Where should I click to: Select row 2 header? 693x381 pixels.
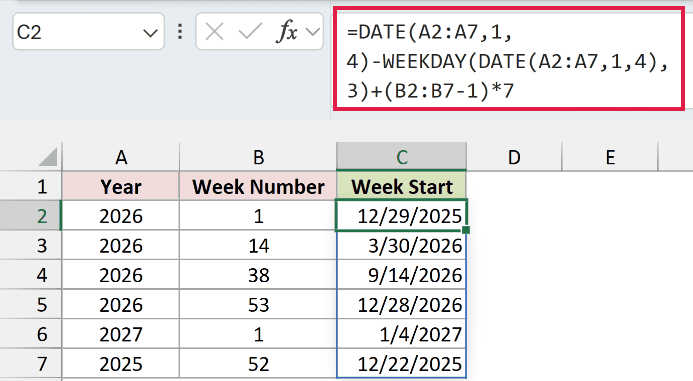(x=30, y=216)
